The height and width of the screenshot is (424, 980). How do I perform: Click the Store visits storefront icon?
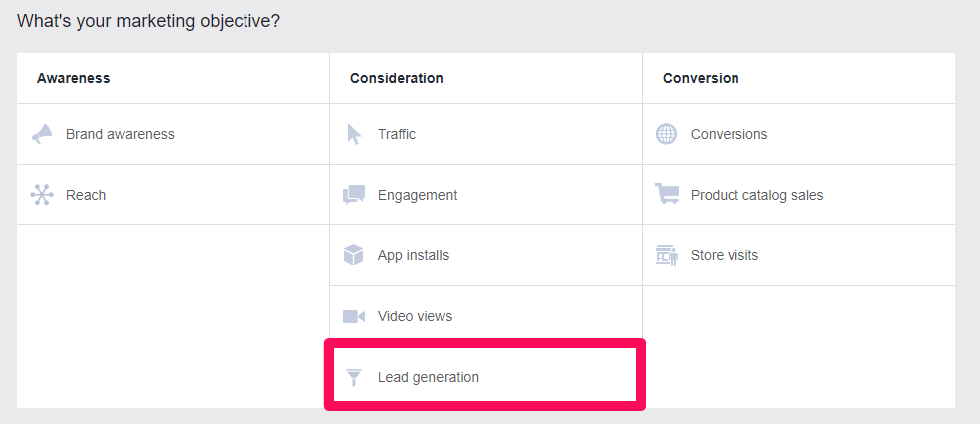point(667,255)
